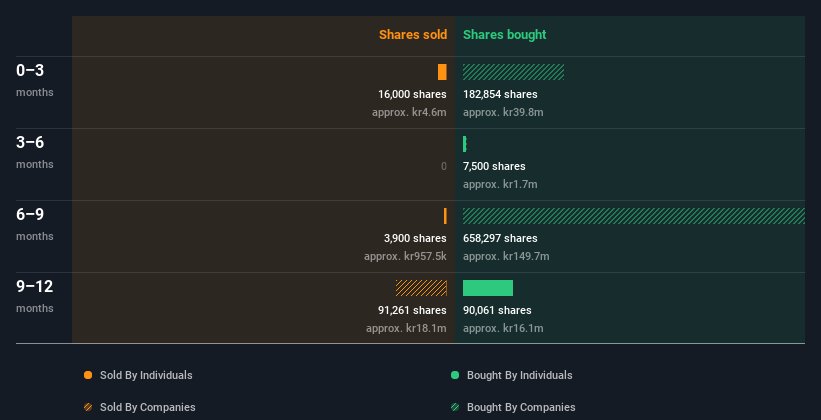Image resolution: width=821 pixels, height=420 pixels.
Task: Click the approx. kr1.7m amount
Action: coord(500,184)
